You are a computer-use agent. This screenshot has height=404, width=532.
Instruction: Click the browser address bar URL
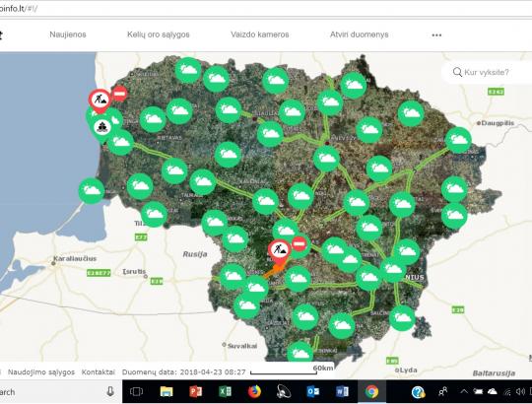click(x=19, y=9)
